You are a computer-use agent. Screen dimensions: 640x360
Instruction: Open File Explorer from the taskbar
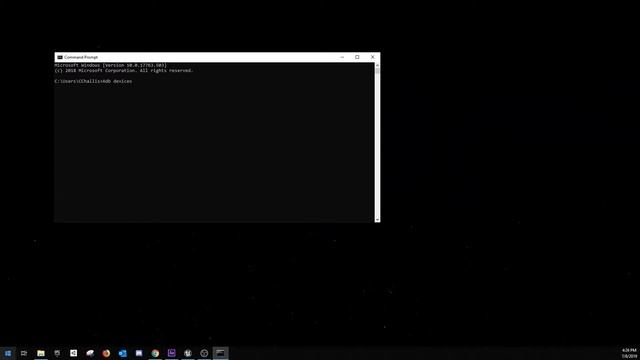click(41, 353)
